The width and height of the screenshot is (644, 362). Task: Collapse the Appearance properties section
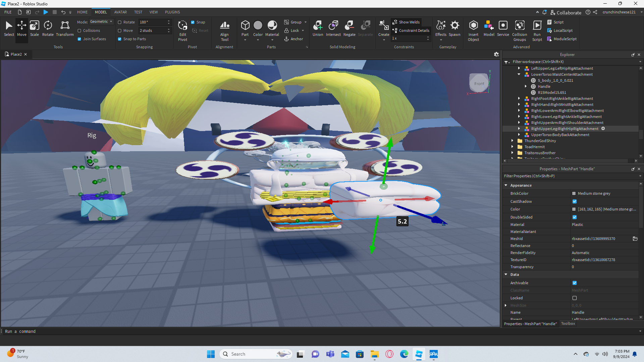pos(506,185)
